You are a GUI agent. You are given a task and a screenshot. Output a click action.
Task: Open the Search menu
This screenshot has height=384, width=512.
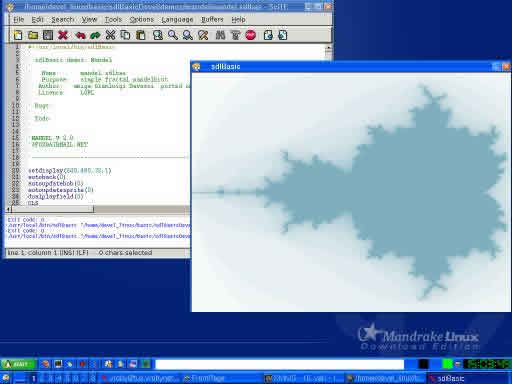(63, 20)
